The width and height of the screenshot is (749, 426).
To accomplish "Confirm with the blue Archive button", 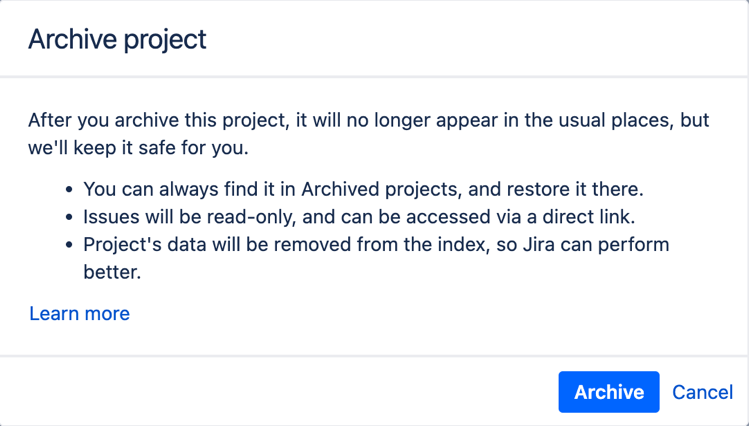I will pos(609,392).
